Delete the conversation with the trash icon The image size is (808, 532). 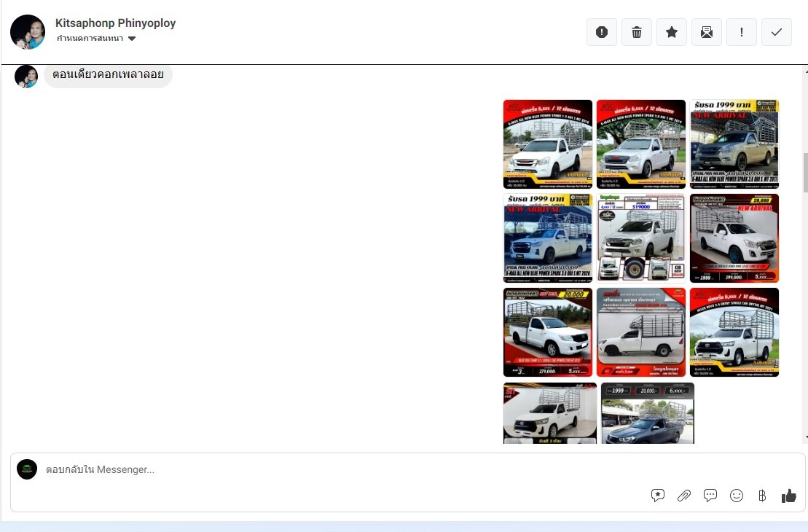click(636, 32)
